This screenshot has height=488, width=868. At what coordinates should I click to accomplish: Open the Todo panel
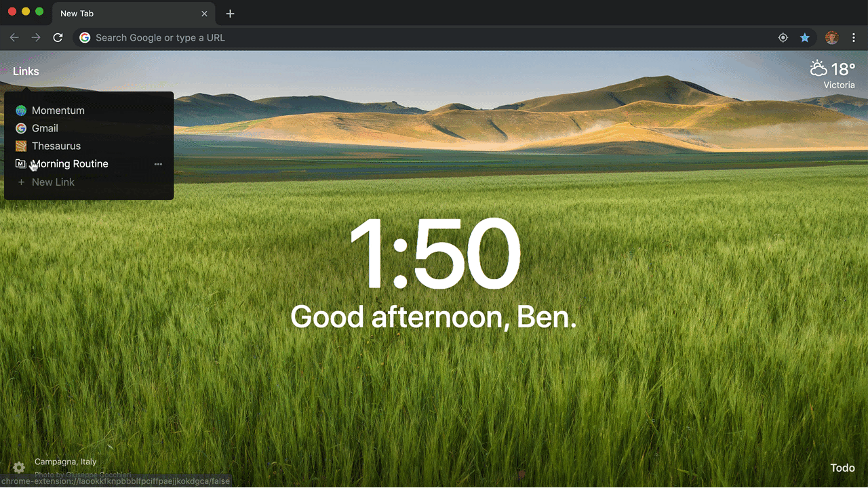tap(843, 468)
